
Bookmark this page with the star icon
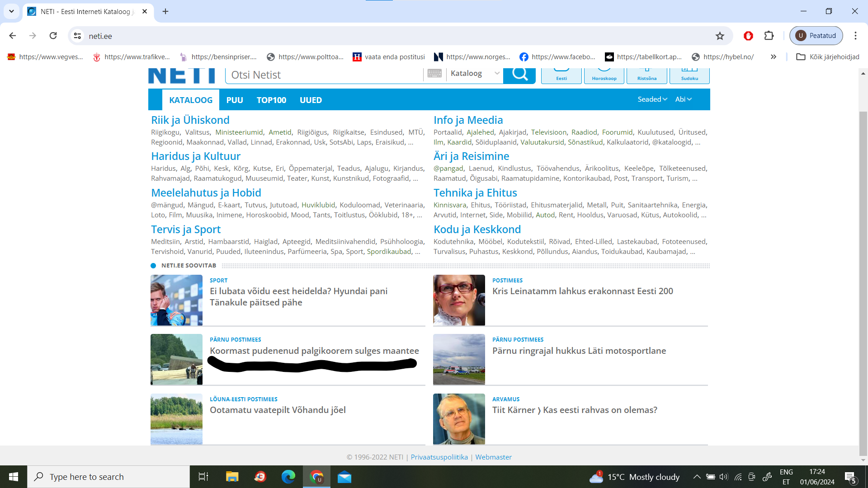pyautogui.click(x=720, y=36)
